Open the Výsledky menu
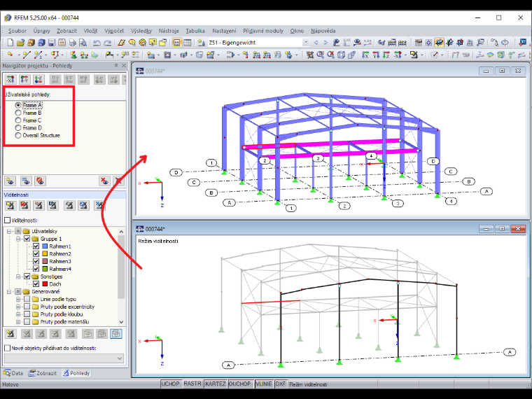This screenshot has height=399, width=532. pyautogui.click(x=141, y=31)
